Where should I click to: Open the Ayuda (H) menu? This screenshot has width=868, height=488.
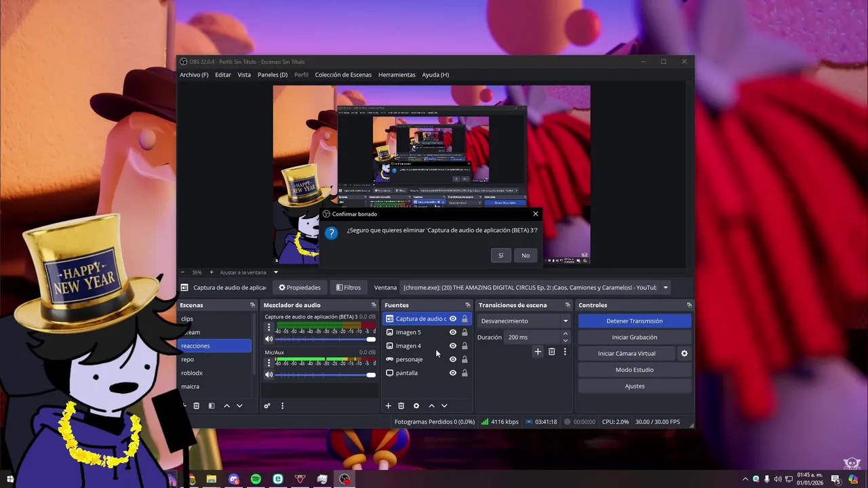point(435,75)
